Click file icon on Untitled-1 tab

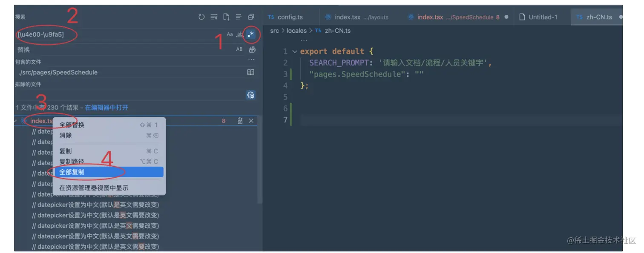522,17
